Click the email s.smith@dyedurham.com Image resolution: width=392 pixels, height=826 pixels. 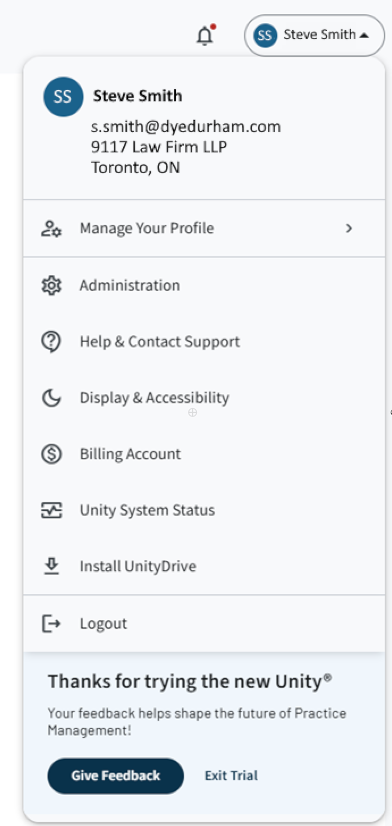point(186,126)
